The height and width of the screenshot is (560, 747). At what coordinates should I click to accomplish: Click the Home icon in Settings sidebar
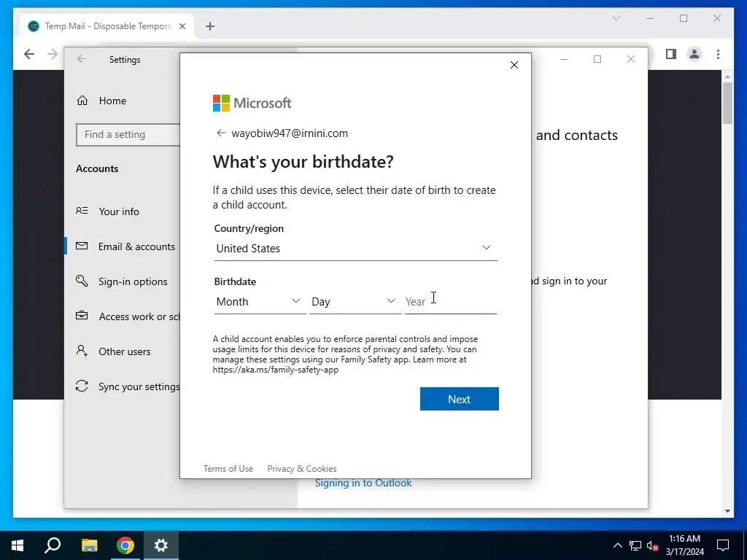click(82, 101)
